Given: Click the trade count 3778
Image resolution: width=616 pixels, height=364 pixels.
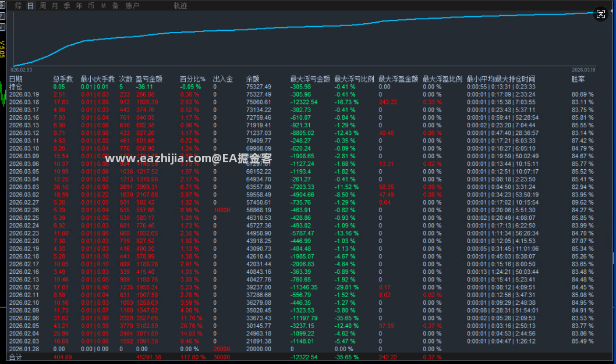Looking at the screenshot, I should point(126,326).
